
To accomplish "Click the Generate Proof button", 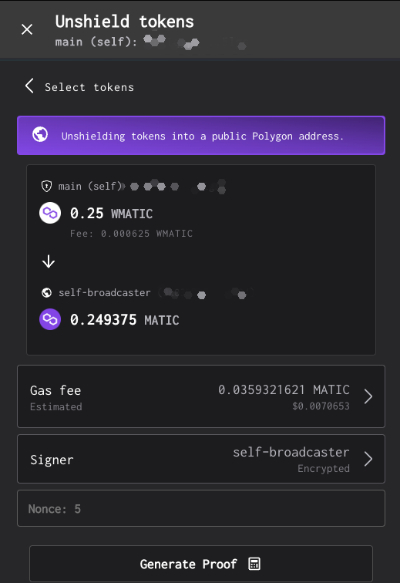I will coord(201,564).
